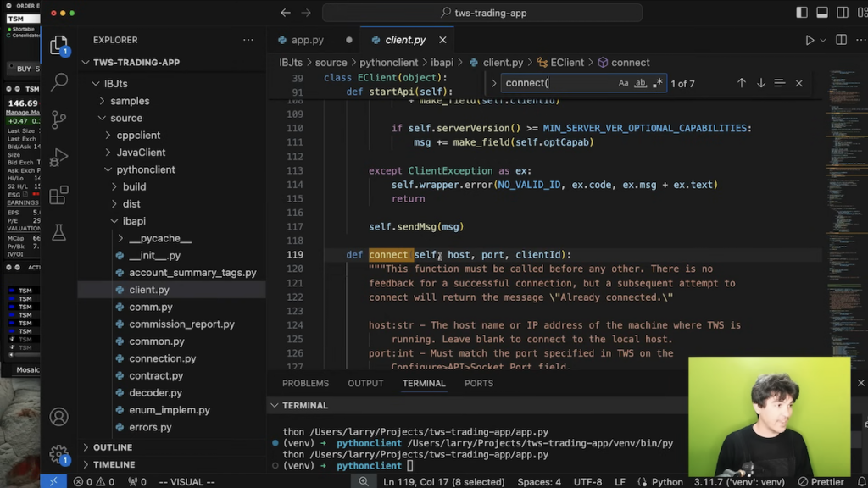Open the Extensions view
The image size is (868, 488).
point(59,195)
